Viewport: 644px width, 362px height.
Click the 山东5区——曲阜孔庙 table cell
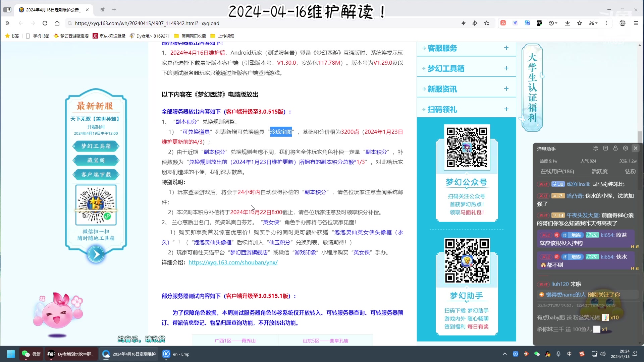click(325, 341)
